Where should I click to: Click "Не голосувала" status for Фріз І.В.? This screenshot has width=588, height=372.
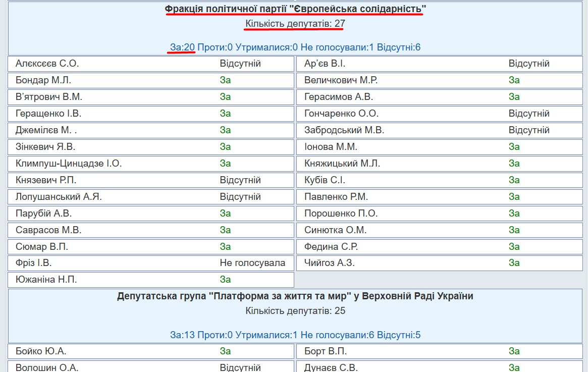(x=252, y=263)
